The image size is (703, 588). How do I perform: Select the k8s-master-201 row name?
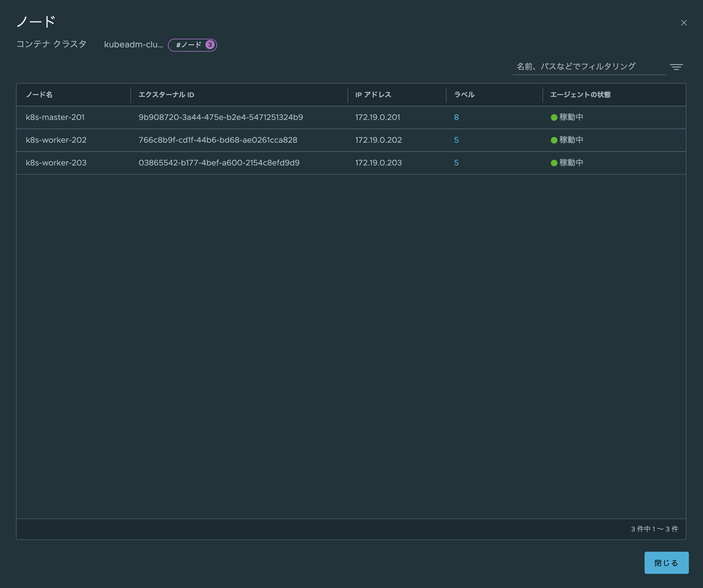click(x=55, y=117)
